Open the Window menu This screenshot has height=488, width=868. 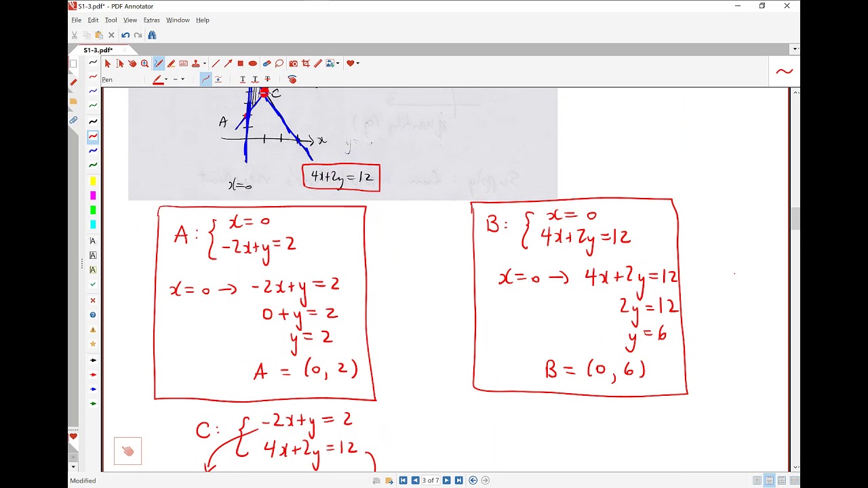tap(178, 20)
